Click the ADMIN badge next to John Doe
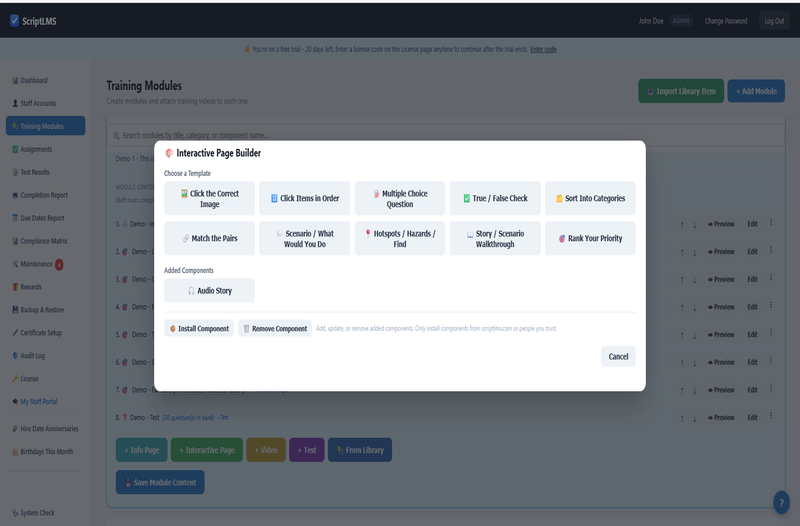 coord(681,21)
